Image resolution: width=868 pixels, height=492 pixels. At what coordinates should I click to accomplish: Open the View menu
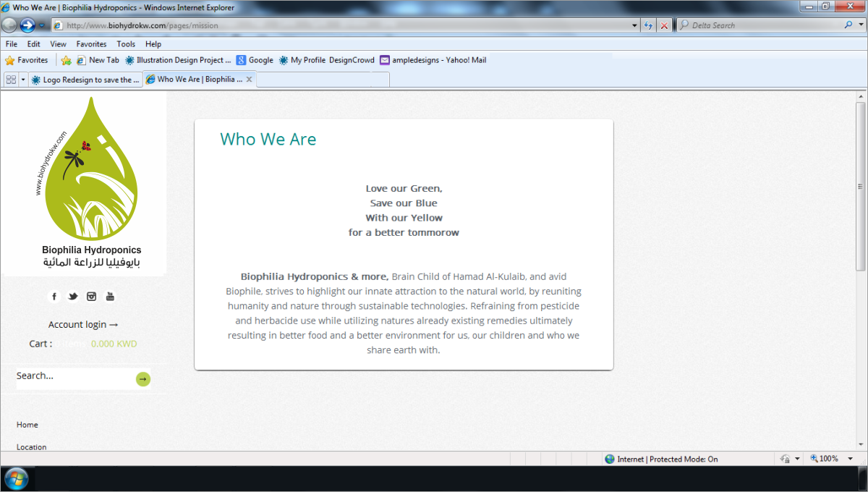click(59, 44)
